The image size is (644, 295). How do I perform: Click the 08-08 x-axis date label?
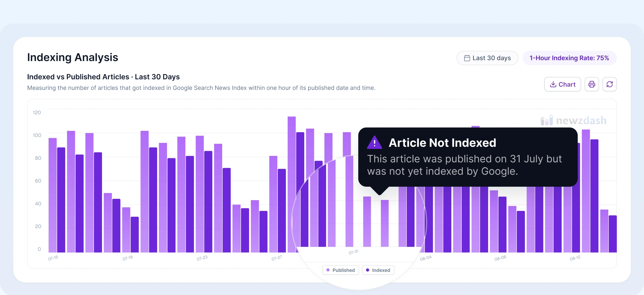pos(500,258)
